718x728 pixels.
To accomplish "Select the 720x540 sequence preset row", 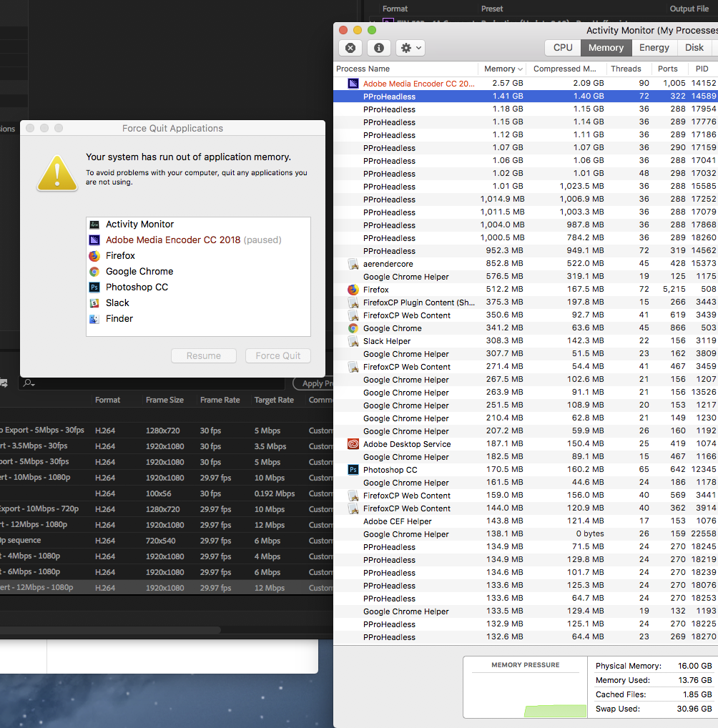I will [x=166, y=541].
